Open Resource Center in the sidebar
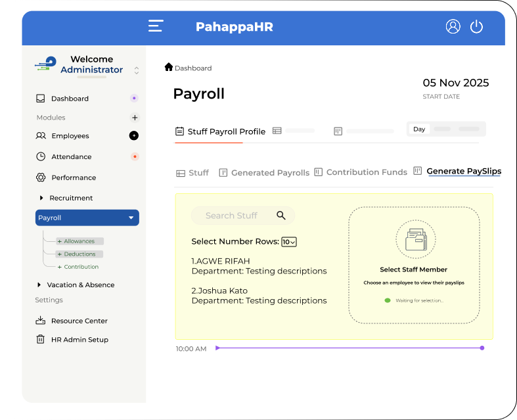Viewport: 517px width, 420px height. point(79,321)
